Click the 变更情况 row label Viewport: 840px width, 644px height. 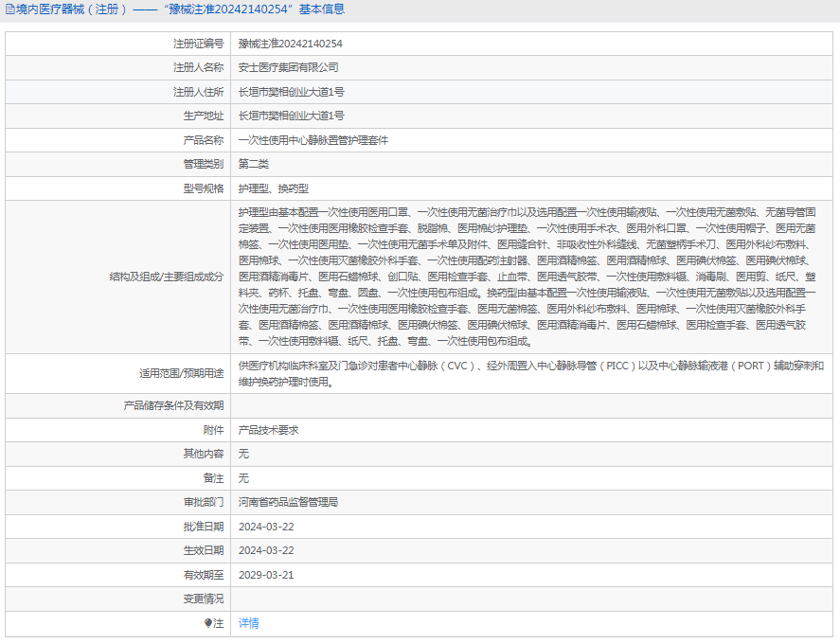click(204, 599)
